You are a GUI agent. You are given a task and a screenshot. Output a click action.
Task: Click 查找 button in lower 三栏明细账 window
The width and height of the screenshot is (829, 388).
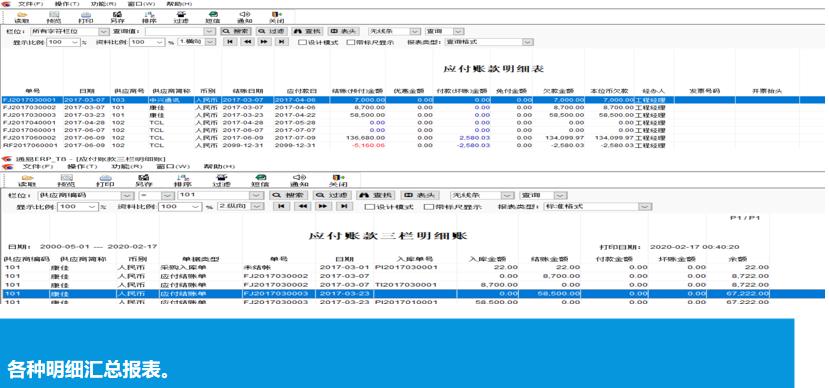pos(376,195)
